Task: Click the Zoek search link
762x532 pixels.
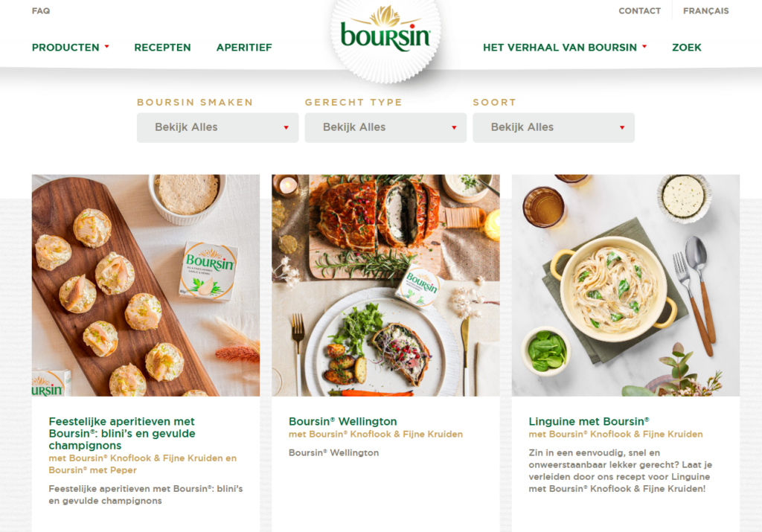Action: click(x=687, y=48)
